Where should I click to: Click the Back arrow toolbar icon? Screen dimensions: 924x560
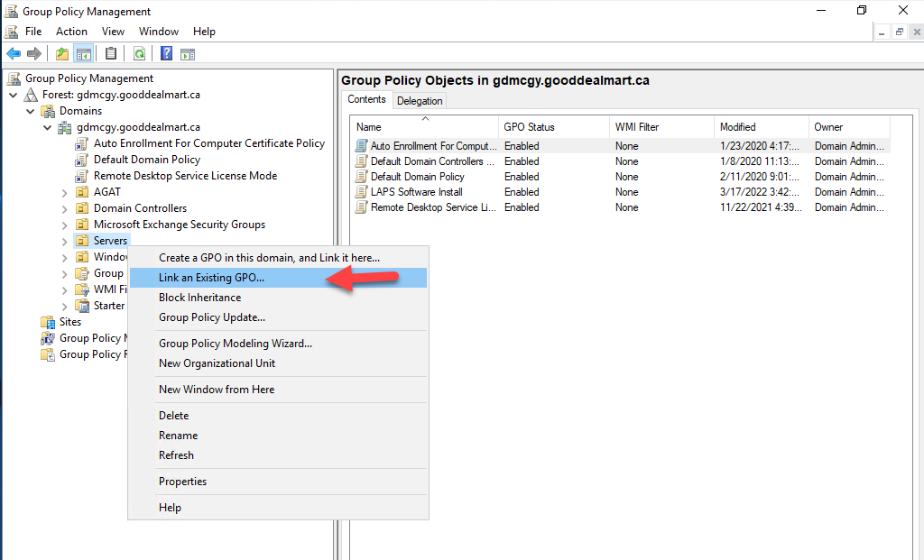pos(14,53)
